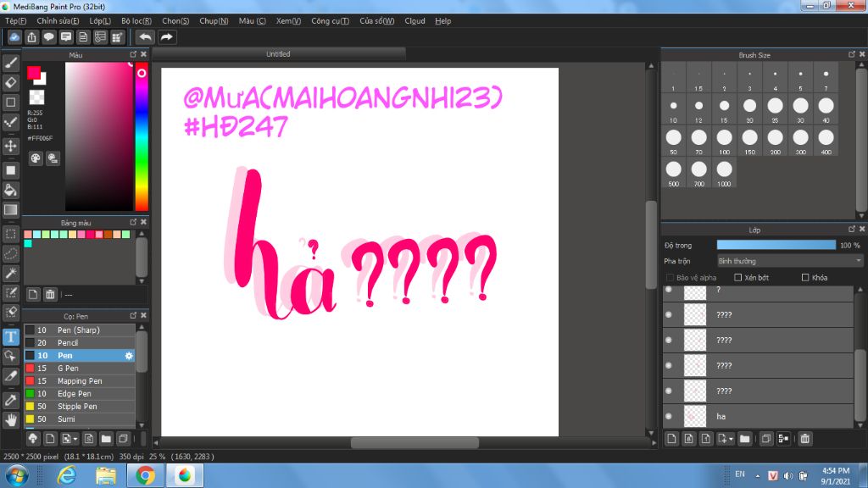Select the Bucket fill tool
The width and height of the screenshot is (868, 488).
click(10, 191)
